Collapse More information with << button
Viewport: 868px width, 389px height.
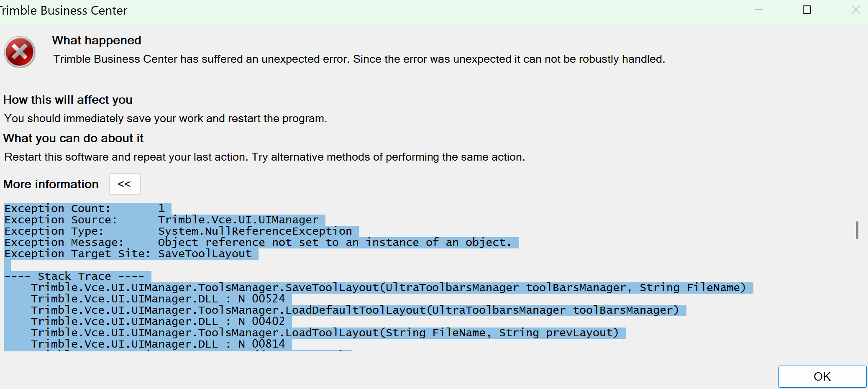pos(125,184)
